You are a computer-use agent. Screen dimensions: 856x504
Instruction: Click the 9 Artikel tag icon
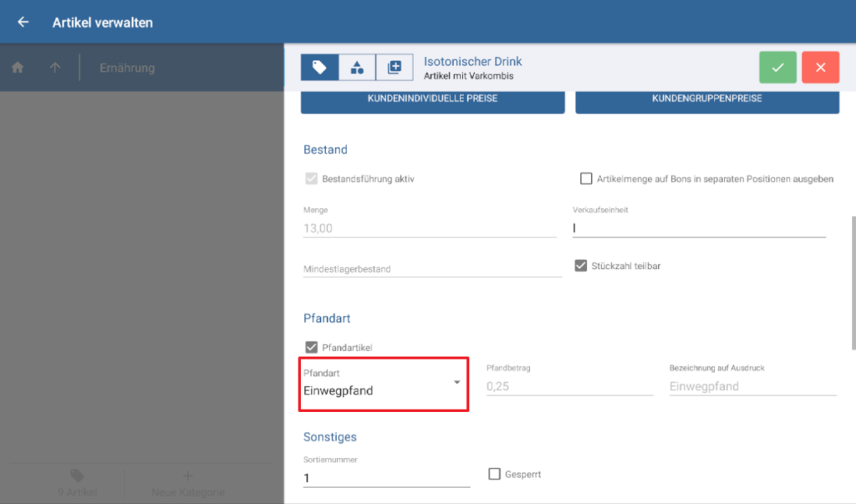[77, 476]
